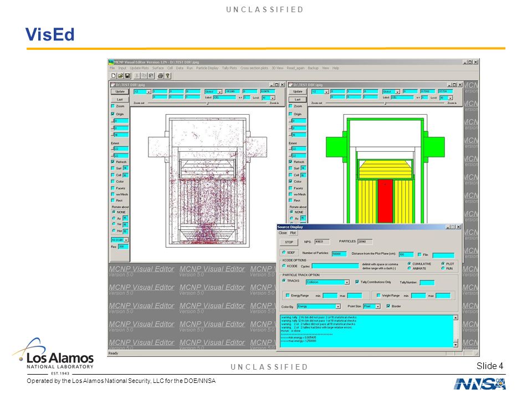The height and width of the screenshot is (399, 532).
Task: Open the Tally Plots menu
Action: [229, 68]
